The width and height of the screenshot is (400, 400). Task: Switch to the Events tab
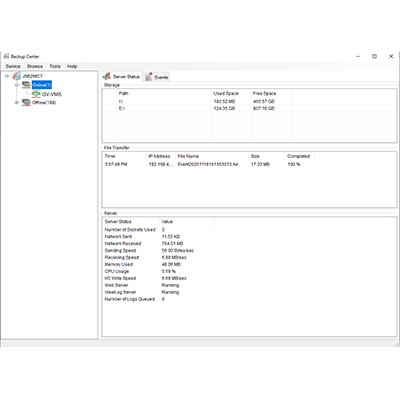click(x=157, y=77)
